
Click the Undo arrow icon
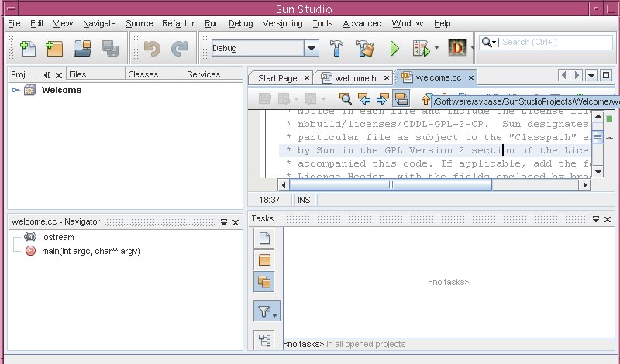click(152, 49)
